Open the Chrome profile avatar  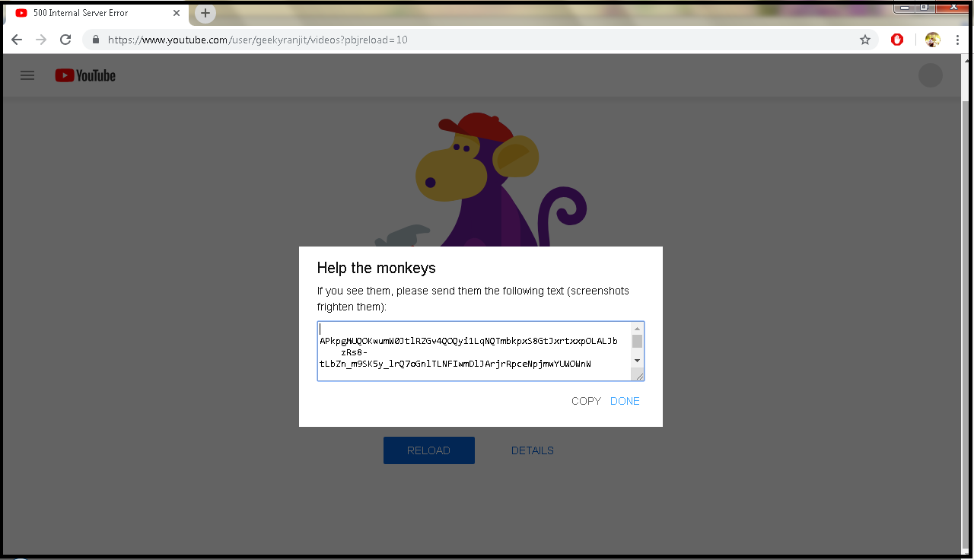pyautogui.click(x=933, y=40)
